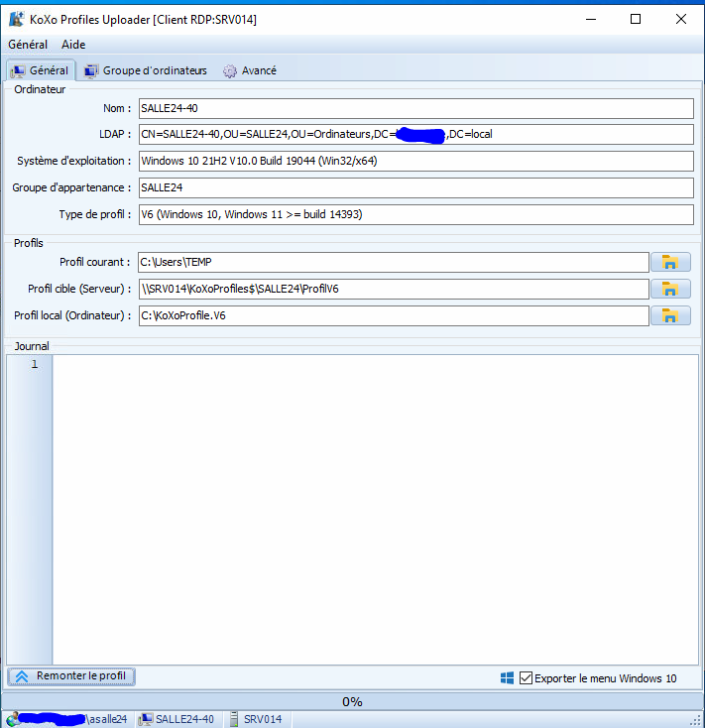Click the KoXo app icon in title bar
This screenshot has width=705, height=728.
[17, 19]
